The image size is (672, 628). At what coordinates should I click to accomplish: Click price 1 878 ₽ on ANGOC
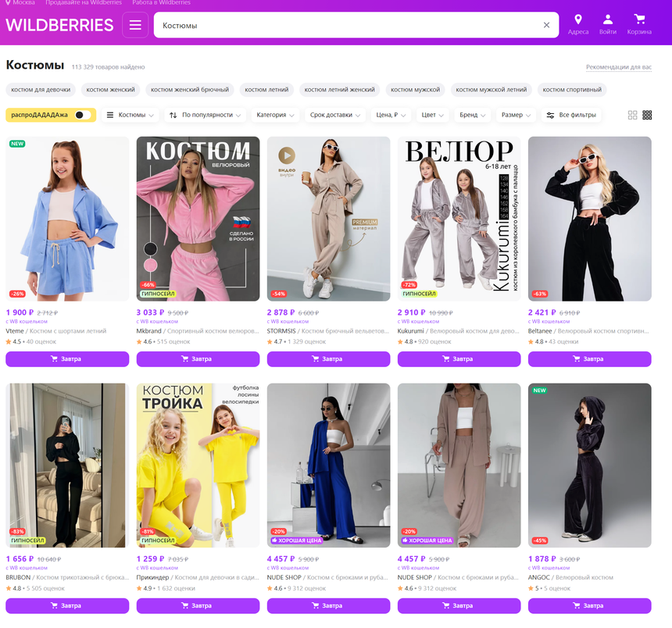click(x=542, y=559)
